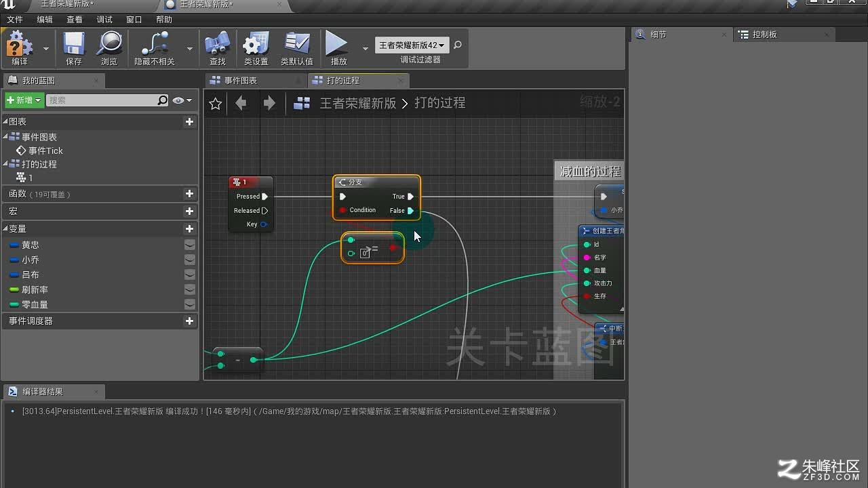Click the forward navigation arrow in graph

(269, 103)
